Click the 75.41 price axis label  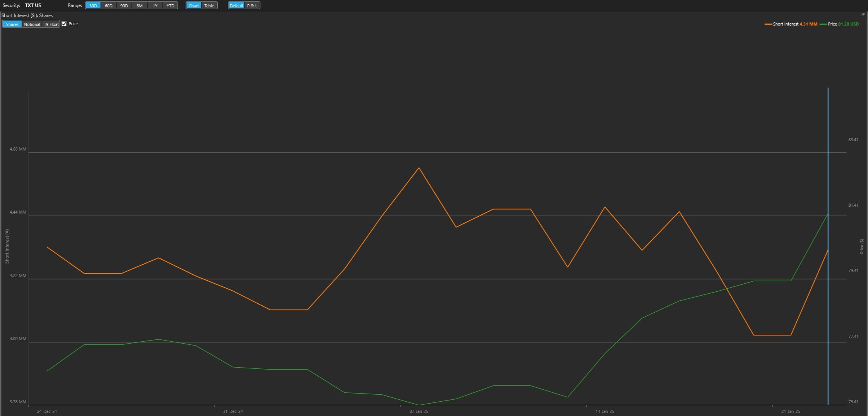pos(853,402)
